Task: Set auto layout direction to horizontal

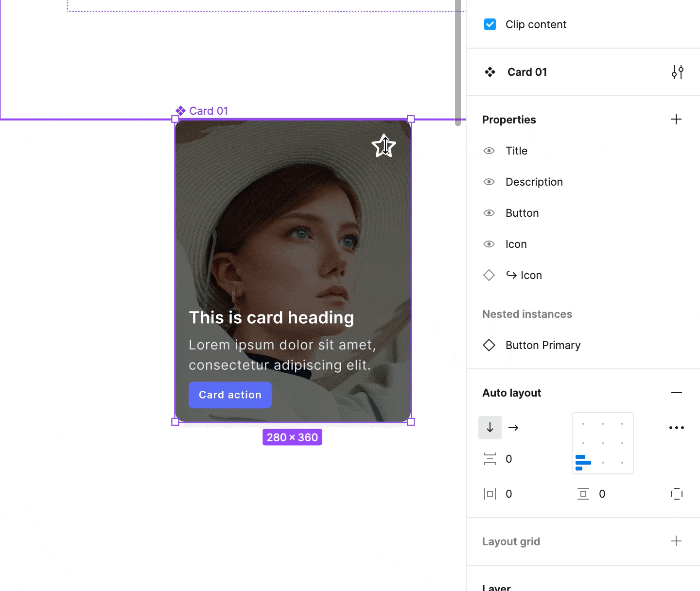Action: coord(513,428)
